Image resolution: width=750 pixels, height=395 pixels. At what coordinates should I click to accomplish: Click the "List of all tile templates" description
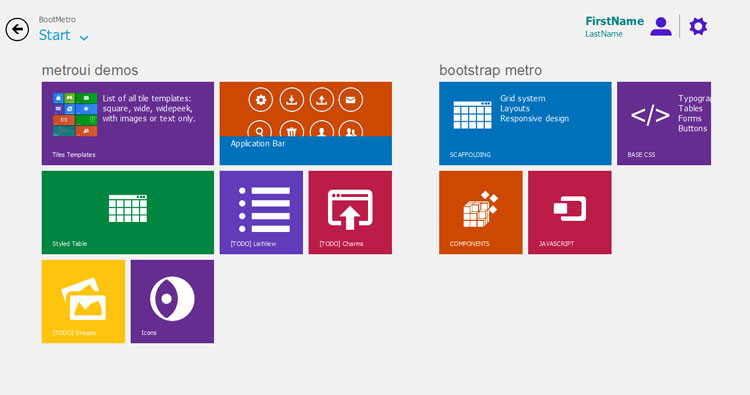click(149, 109)
